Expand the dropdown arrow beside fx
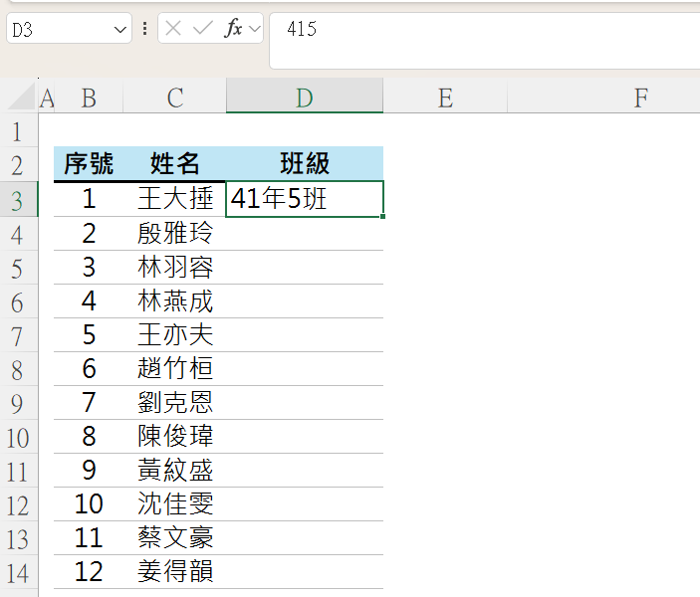Image resolution: width=700 pixels, height=597 pixels. click(255, 29)
